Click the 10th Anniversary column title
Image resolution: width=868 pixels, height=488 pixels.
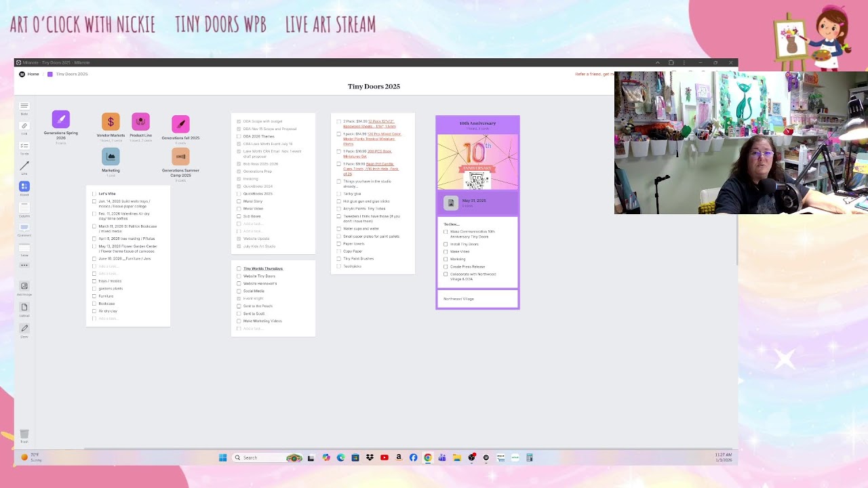click(x=477, y=123)
